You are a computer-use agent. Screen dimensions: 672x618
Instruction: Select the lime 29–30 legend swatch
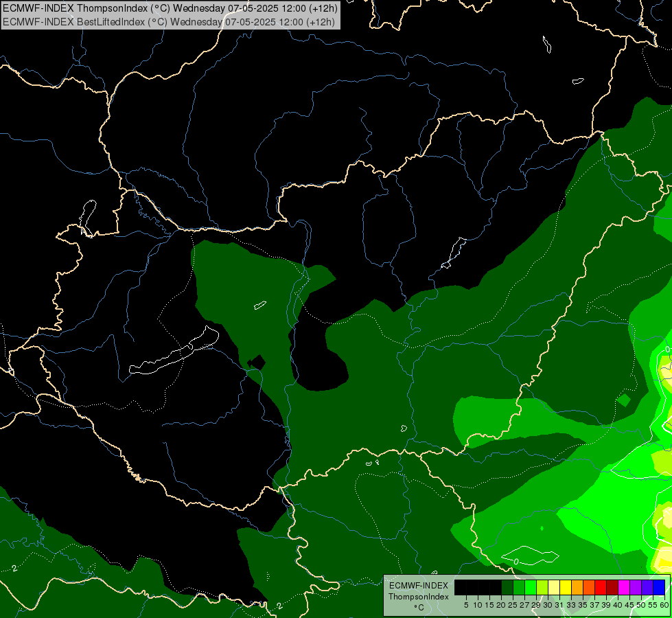tap(542, 587)
